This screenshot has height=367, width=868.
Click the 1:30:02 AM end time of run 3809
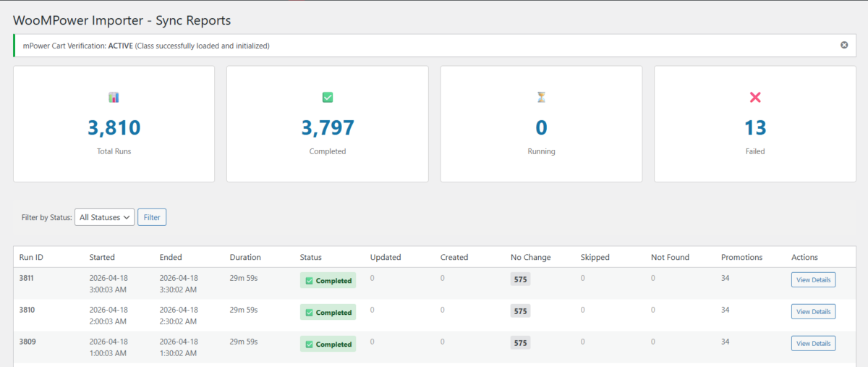179,353
